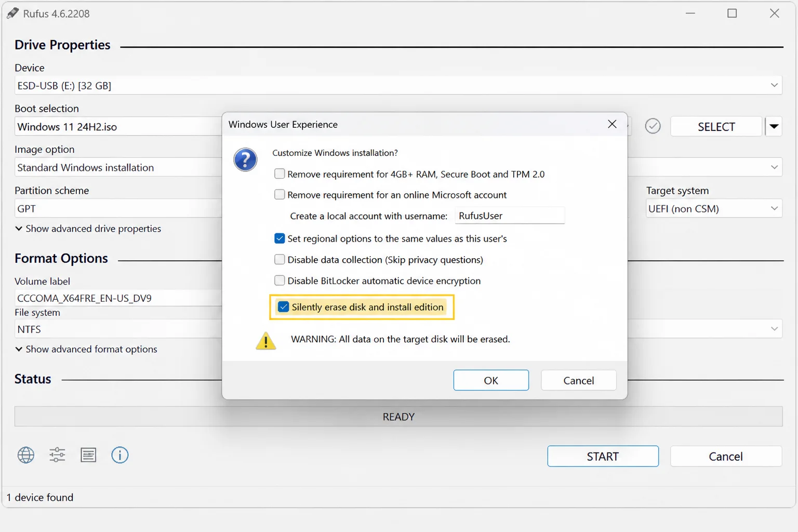Image resolution: width=798 pixels, height=532 pixels.
Task: Enable remove 4GB+ RAM, Secure Boot, TPM requirement
Action: point(280,174)
